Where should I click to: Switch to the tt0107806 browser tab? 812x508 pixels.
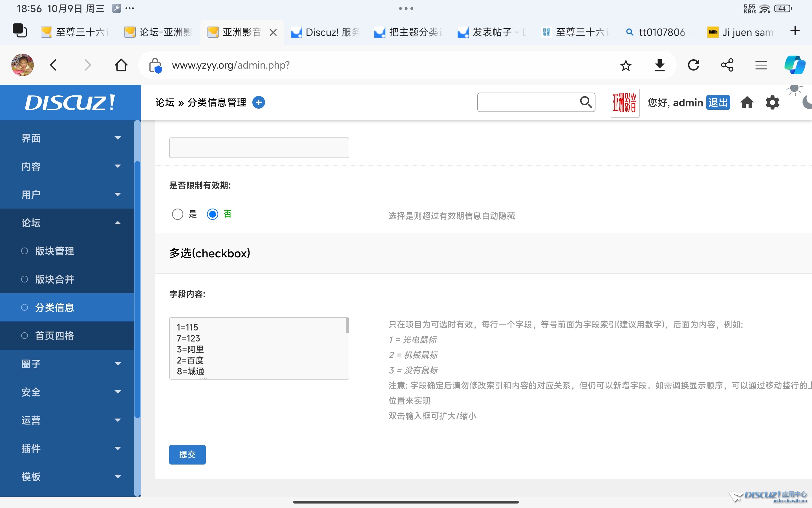pos(658,32)
